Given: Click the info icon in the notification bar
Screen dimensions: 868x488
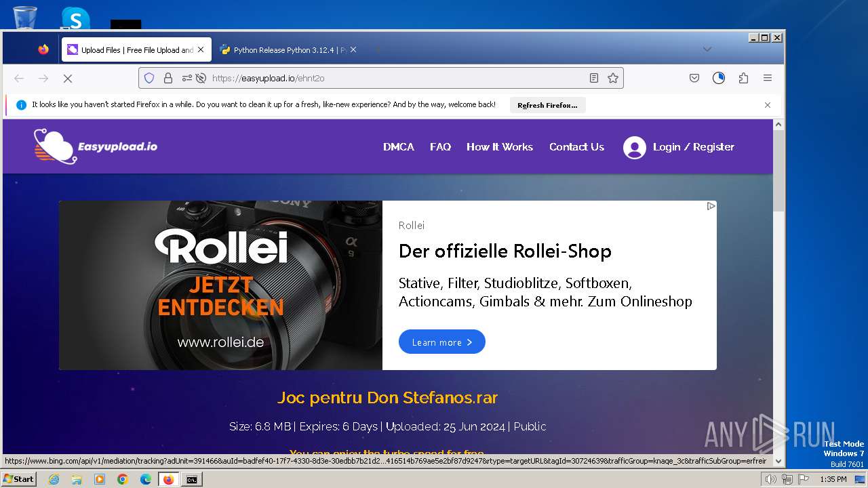Looking at the screenshot, I should click(x=21, y=105).
